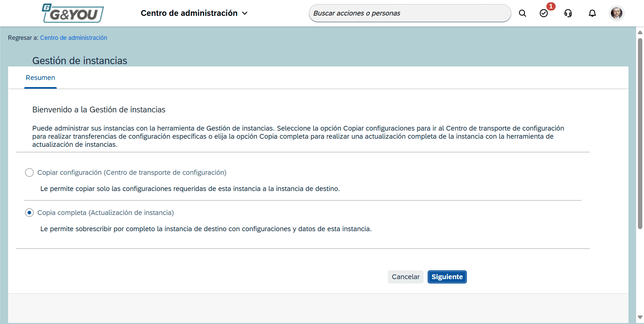This screenshot has height=324, width=644.
Task: Click the 'Copia completa (Actualización de instancia)' label
Action: [106, 213]
